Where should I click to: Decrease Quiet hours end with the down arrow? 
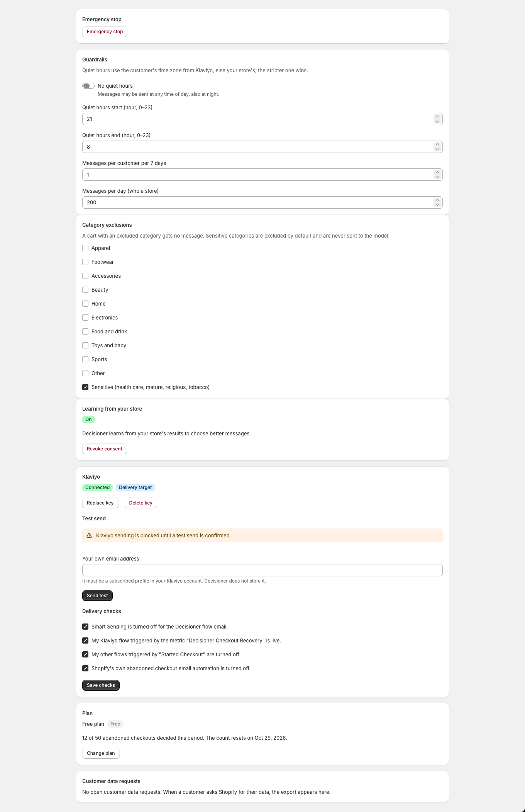click(437, 149)
